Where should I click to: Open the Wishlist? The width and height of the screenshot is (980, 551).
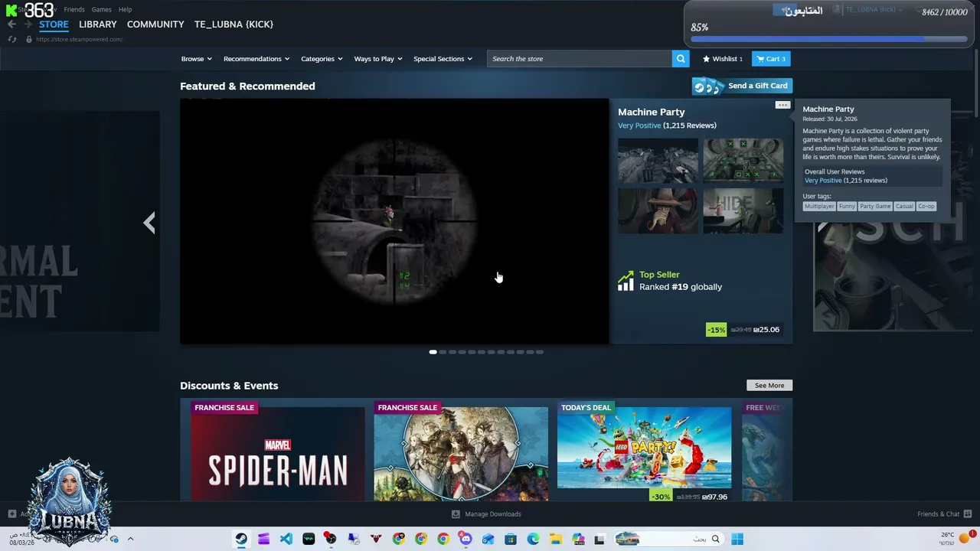pyautogui.click(x=723, y=59)
